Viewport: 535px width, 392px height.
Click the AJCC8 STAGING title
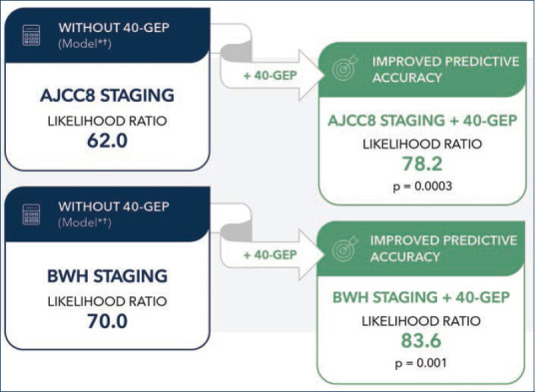click(107, 95)
